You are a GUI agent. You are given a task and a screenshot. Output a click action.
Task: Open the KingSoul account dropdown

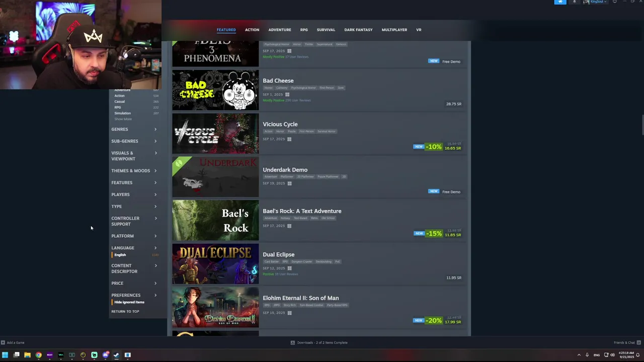595,2
